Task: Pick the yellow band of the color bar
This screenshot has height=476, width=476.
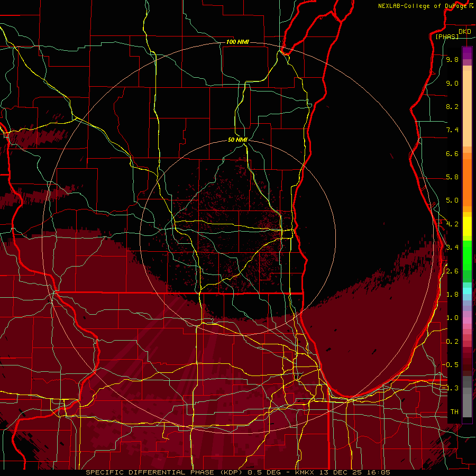Action: (x=467, y=226)
